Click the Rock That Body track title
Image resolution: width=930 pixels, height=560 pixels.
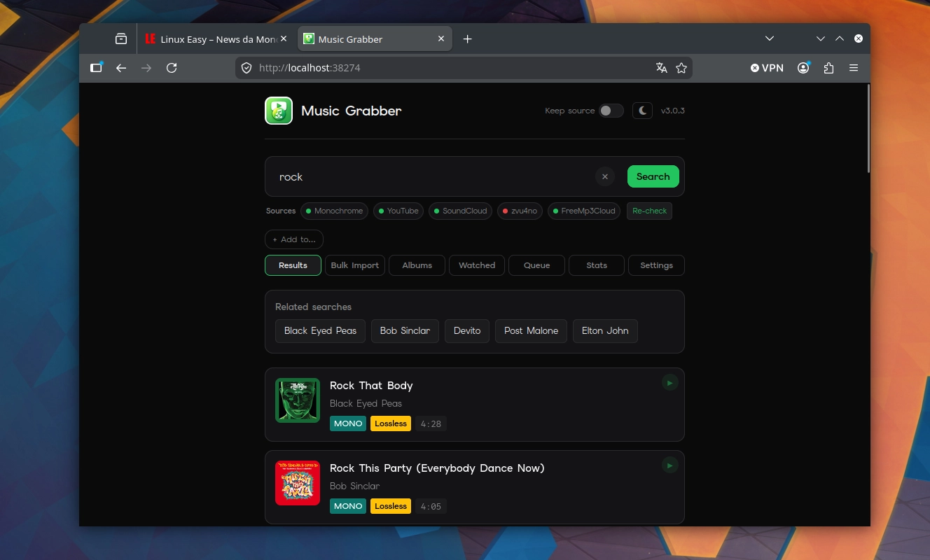(x=371, y=385)
